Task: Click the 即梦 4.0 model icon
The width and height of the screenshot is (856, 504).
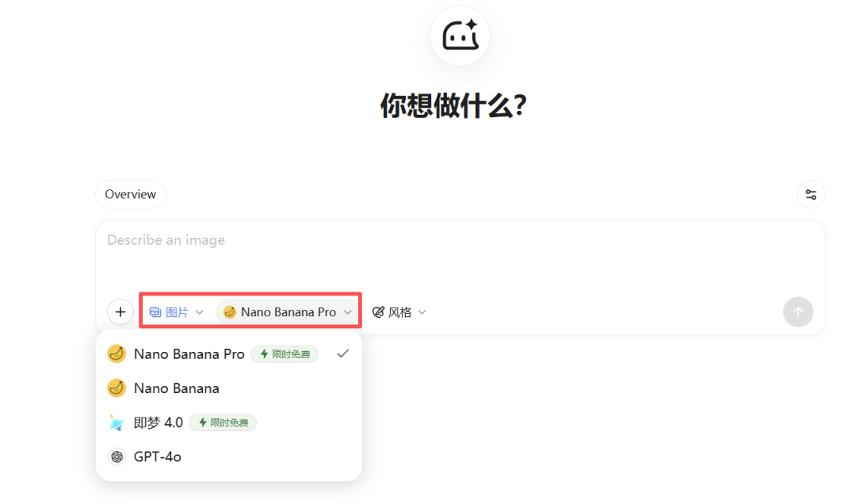Action: 117,422
